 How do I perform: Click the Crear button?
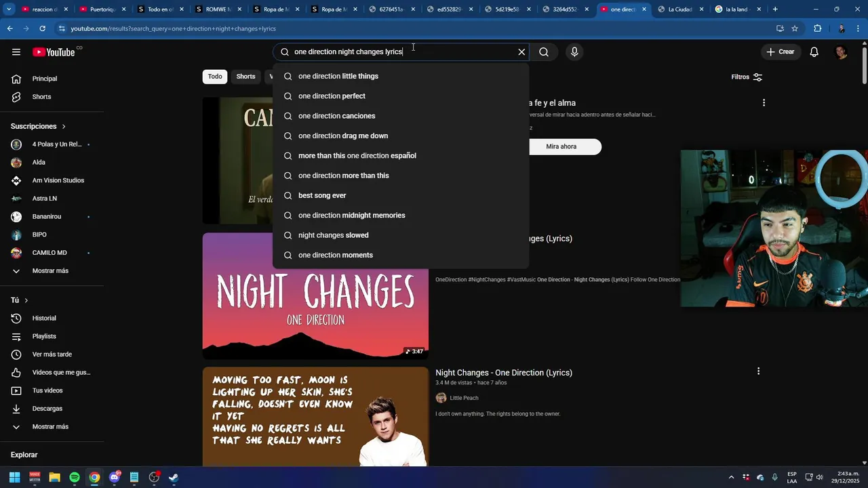[x=780, y=52]
